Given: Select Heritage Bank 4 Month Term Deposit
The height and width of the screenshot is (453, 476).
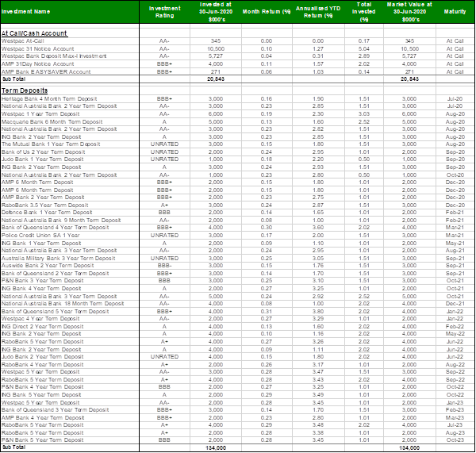Looking at the screenshot, I should [48, 98].
